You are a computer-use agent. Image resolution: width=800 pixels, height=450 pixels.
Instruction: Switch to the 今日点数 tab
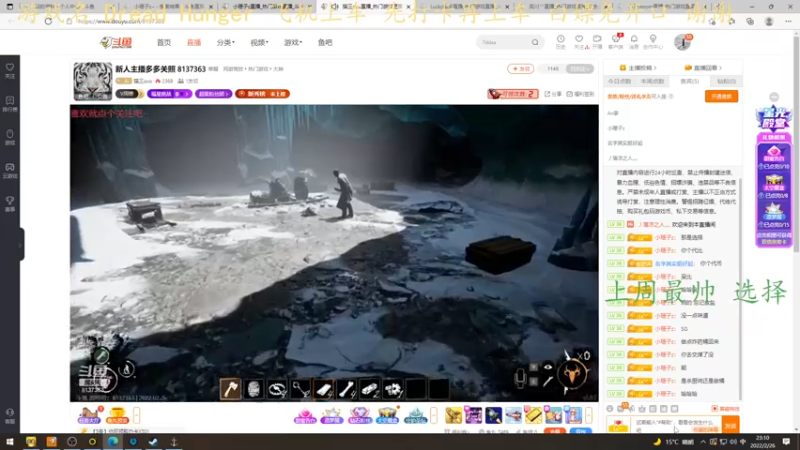[x=619, y=82]
